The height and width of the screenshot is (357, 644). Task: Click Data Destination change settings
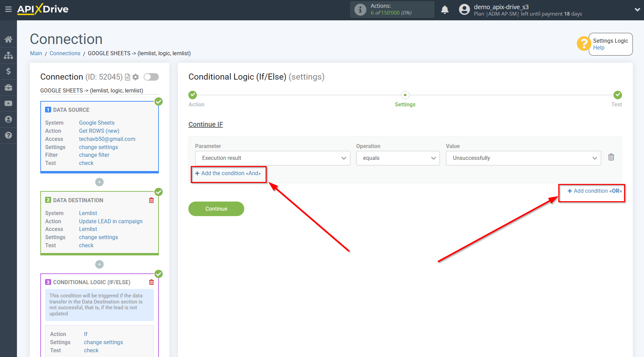tap(99, 237)
